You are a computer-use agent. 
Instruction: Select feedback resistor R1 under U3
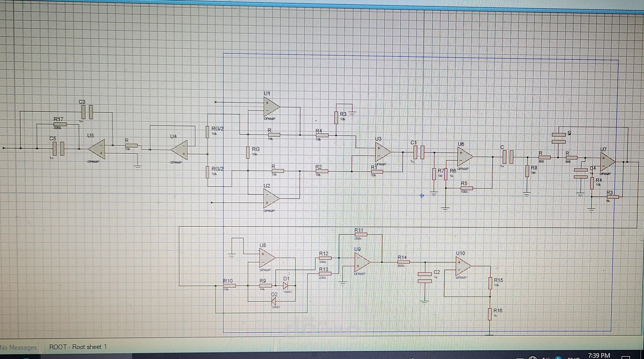[377, 172]
